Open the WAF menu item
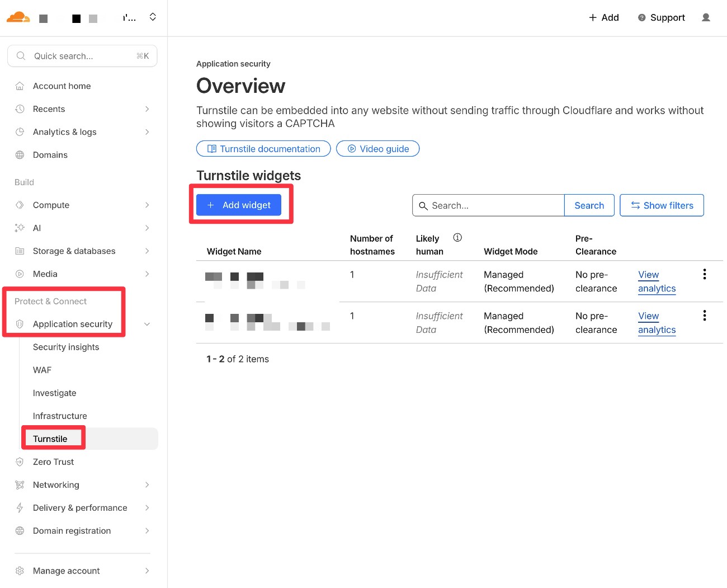Image resolution: width=727 pixels, height=588 pixels. coord(41,370)
